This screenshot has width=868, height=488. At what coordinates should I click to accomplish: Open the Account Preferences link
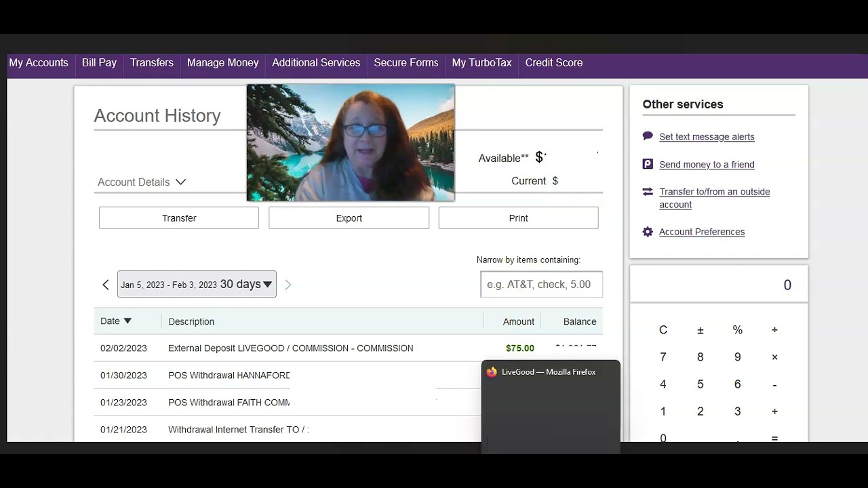[702, 232]
